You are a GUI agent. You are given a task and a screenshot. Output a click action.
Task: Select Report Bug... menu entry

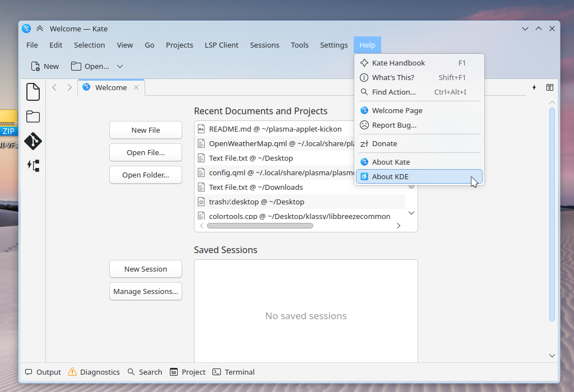(419, 125)
